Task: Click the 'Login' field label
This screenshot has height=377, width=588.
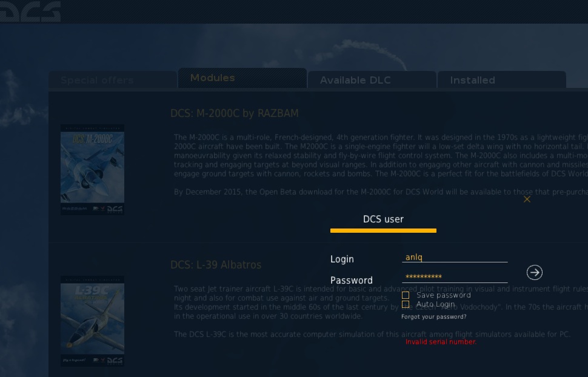Action: [342, 259]
